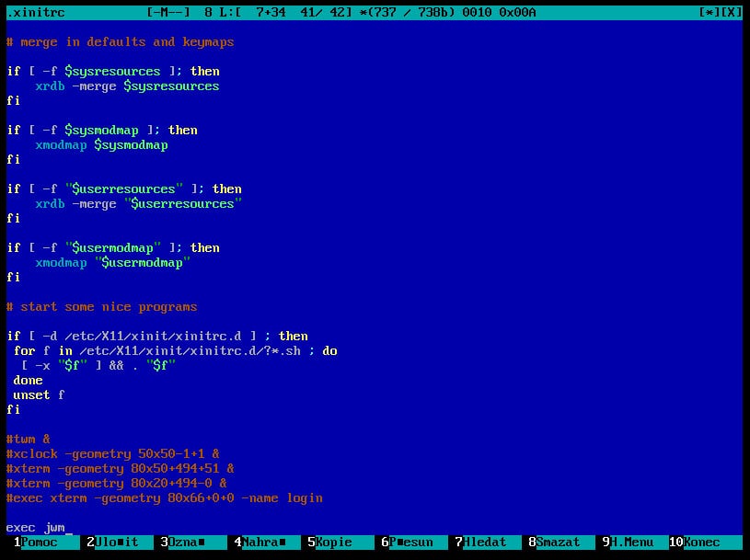Click the 'unset f' line
Viewport: 750px width, 560px height.
[39, 395]
